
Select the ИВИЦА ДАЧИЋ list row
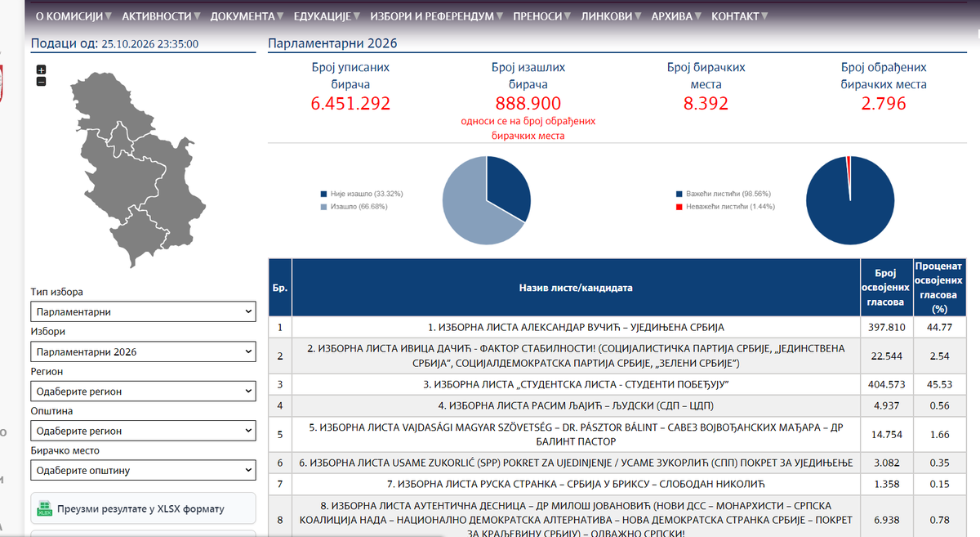[617, 356]
